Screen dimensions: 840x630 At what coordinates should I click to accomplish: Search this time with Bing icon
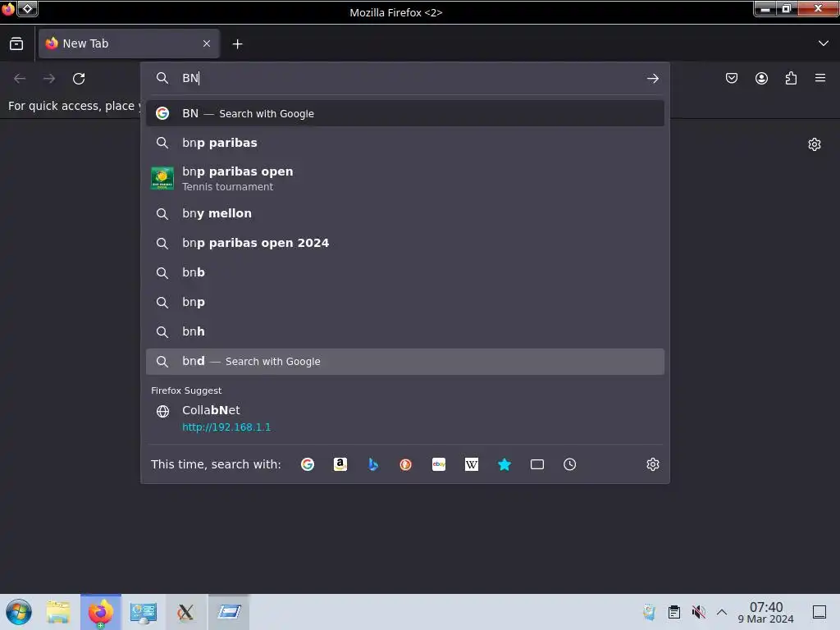click(x=373, y=464)
